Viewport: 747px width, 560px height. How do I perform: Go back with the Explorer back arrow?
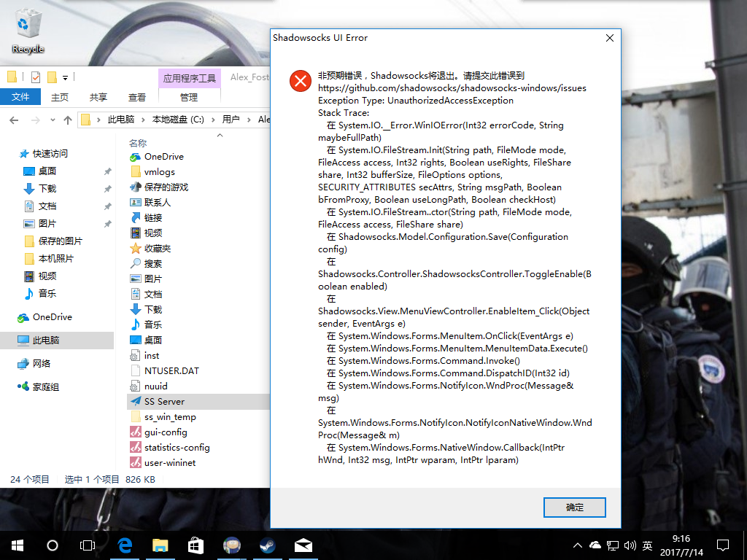(x=14, y=120)
